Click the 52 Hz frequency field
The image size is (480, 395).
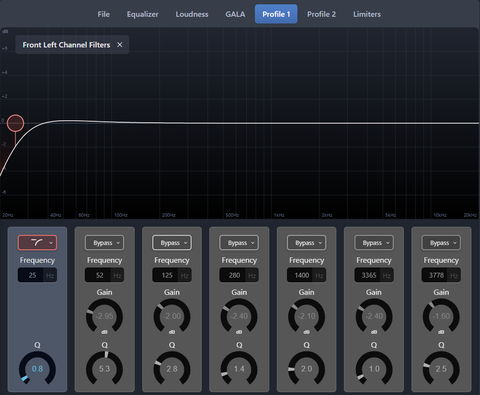pos(104,275)
